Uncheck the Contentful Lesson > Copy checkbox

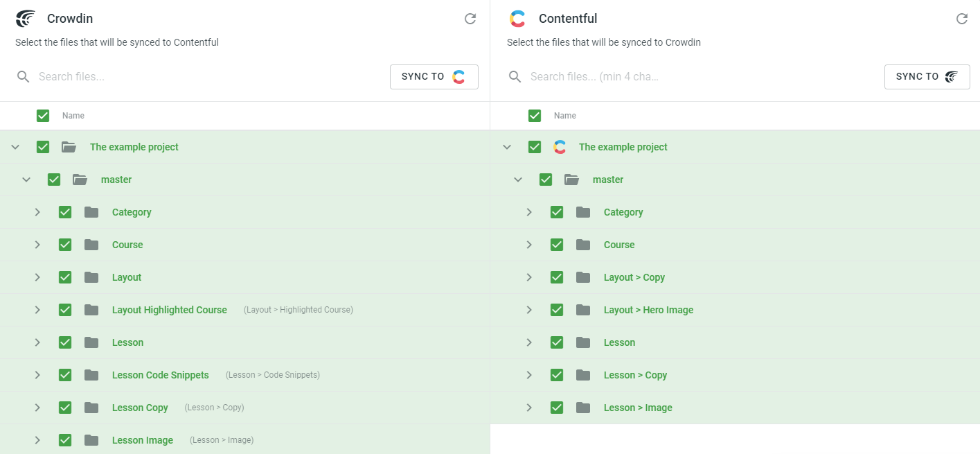557,375
